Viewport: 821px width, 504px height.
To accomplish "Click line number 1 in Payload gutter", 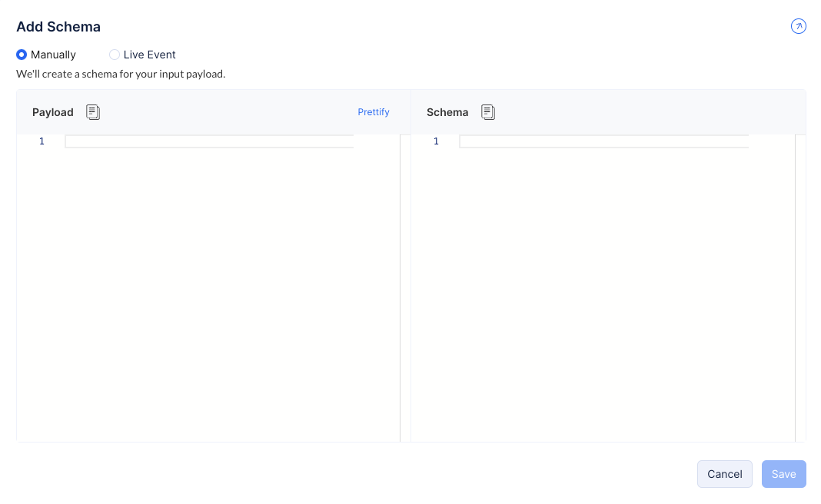I will point(42,141).
